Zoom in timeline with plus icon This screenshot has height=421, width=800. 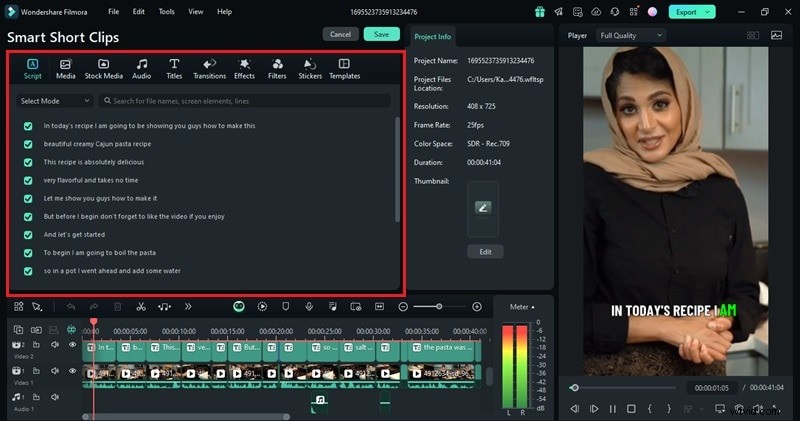click(x=477, y=307)
